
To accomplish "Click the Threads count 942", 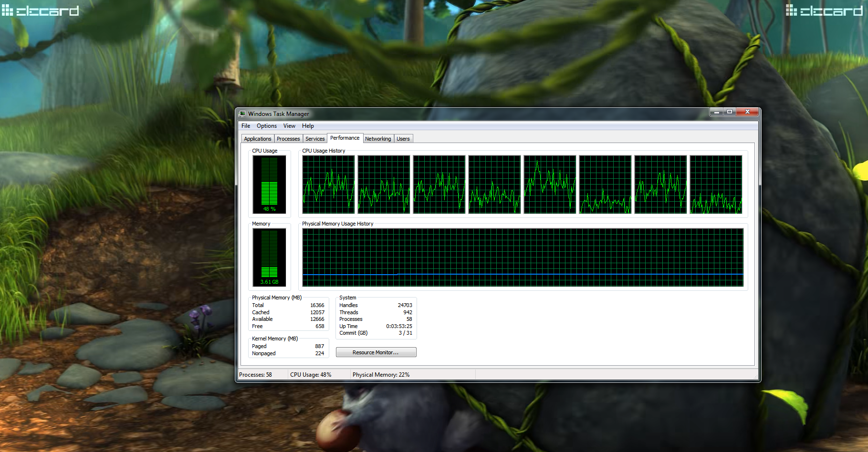I will (408, 312).
